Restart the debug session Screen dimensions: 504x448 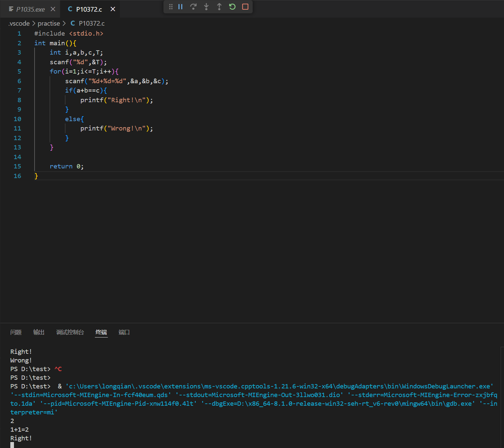(x=232, y=7)
